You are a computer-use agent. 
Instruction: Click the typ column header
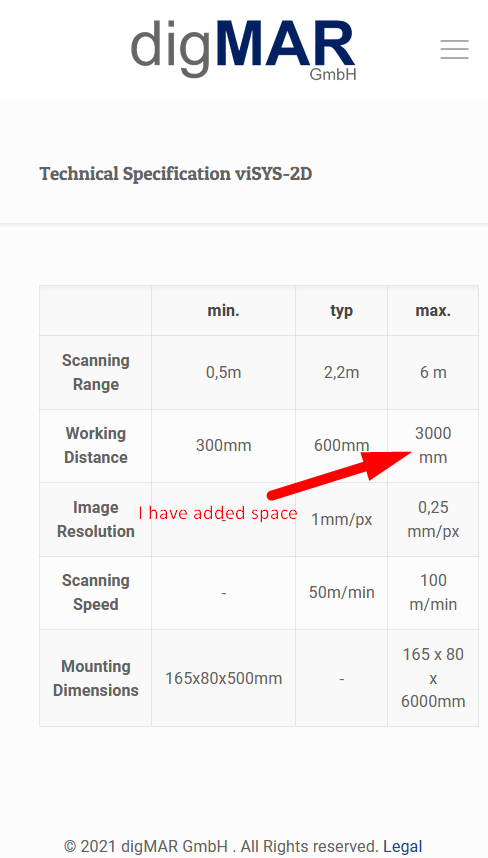point(341,311)
